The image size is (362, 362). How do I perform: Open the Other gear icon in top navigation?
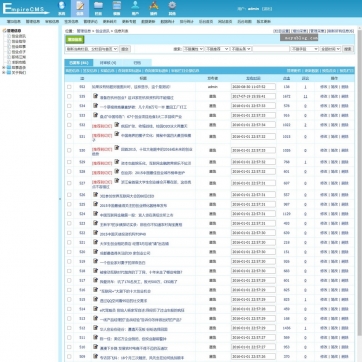[x=172, y=8]
